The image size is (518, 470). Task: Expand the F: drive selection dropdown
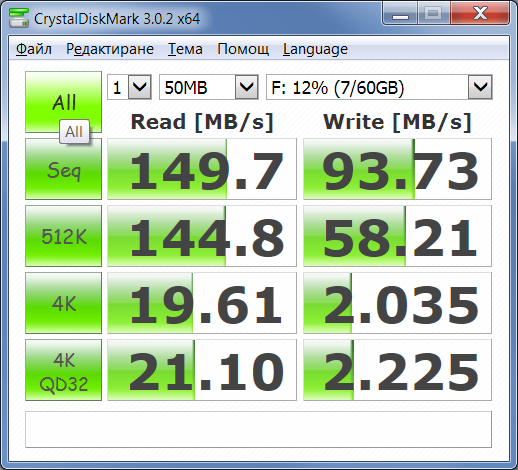pyautogui.click(x=480, y=87)
